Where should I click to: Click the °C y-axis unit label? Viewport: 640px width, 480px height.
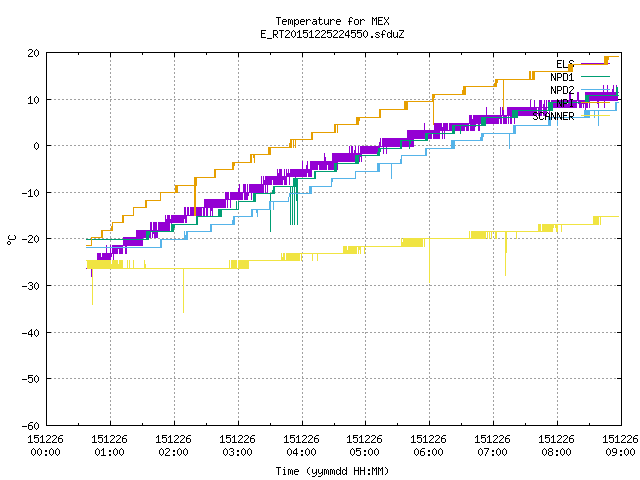coord(11,240)
